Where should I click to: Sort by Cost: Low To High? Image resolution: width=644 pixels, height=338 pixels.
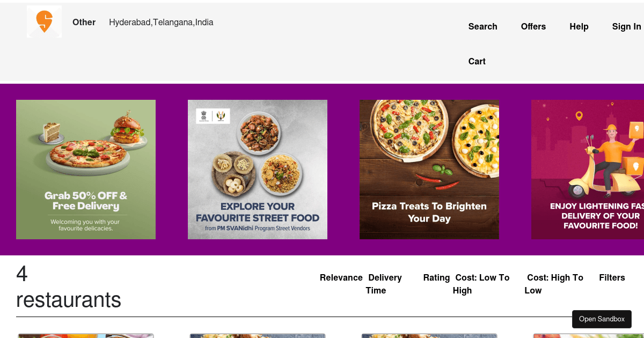pyautogui.click(x=481, y=284)
